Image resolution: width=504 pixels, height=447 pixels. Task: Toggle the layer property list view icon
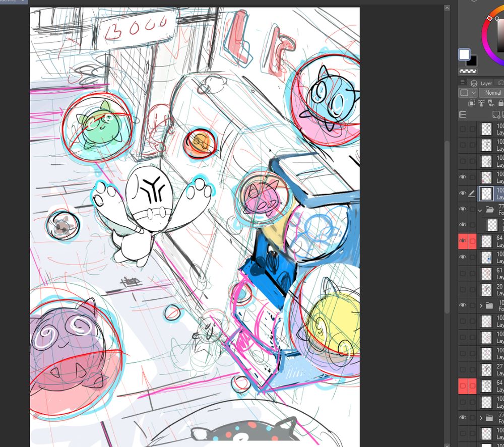463,114
